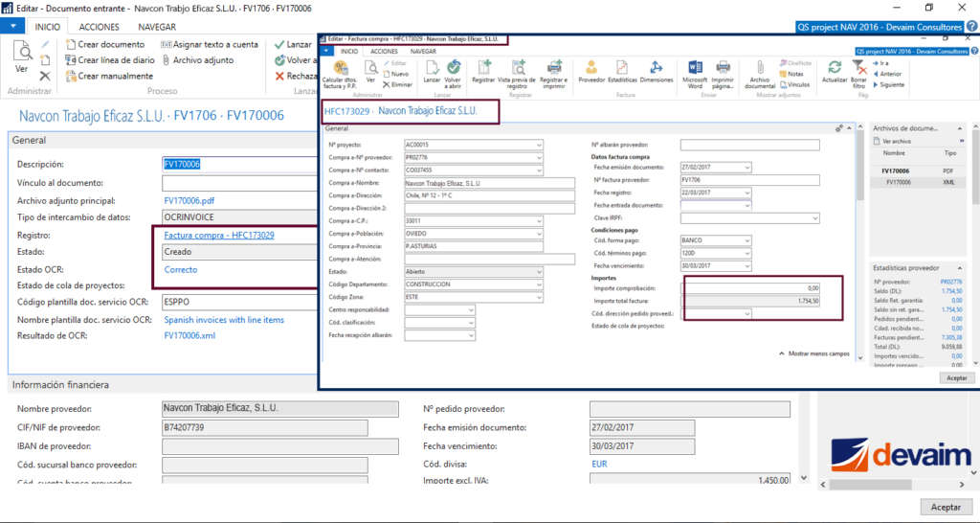980x523 pixels.
Task: Open 'Código Zona' dropdown
Action: pos(539,297)
